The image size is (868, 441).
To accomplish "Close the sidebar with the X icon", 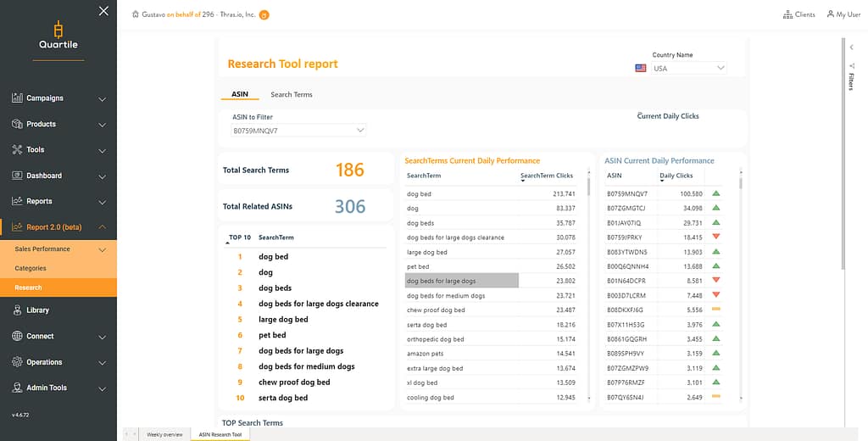I will [103, 11].
